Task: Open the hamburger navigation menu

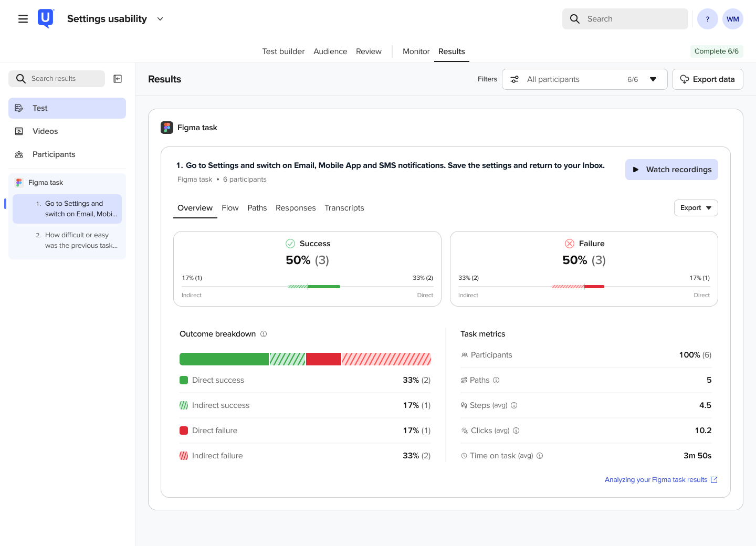Action: (23, 19)
